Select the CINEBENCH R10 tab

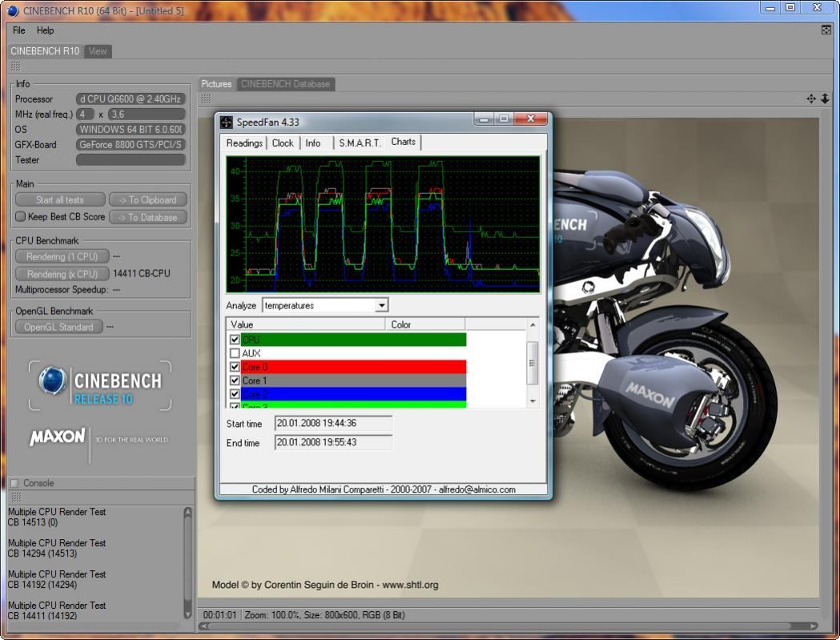[45, 51]
